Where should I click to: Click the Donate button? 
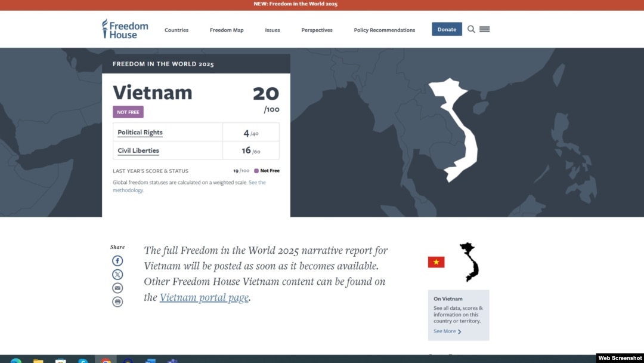coord(447,29)
